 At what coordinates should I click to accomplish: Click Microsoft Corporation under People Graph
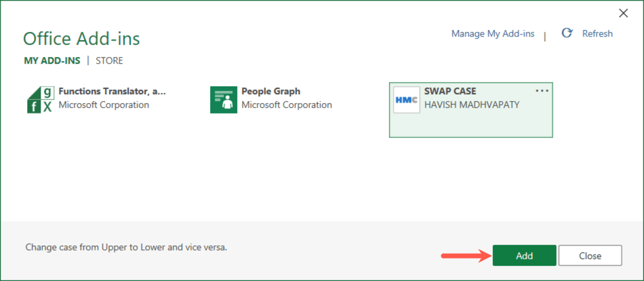click(287, 105)
